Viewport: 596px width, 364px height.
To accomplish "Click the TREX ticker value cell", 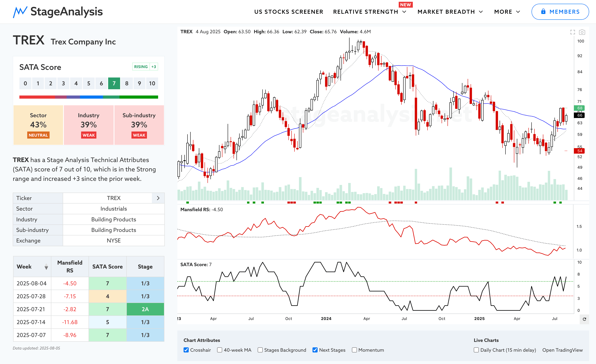I will click(x=114, y=198).
